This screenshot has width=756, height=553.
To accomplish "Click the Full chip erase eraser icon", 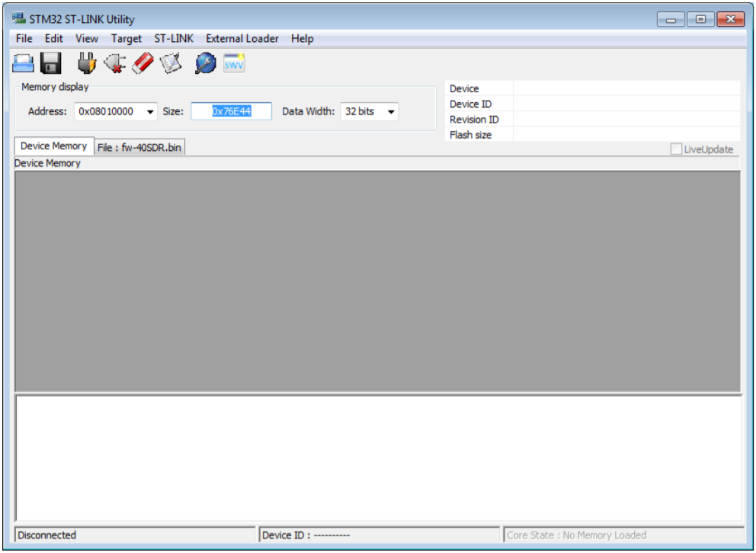I will [x=143, y=63].
